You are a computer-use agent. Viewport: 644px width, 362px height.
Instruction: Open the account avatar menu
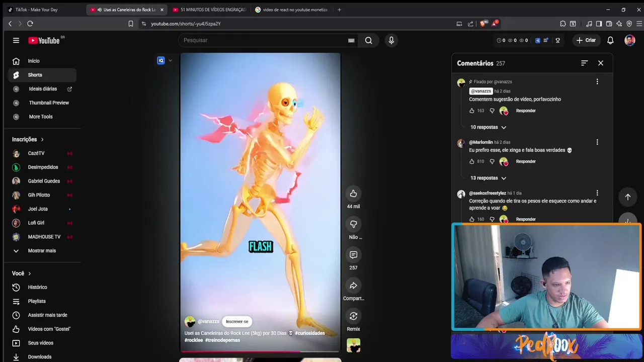click(630, 40)
